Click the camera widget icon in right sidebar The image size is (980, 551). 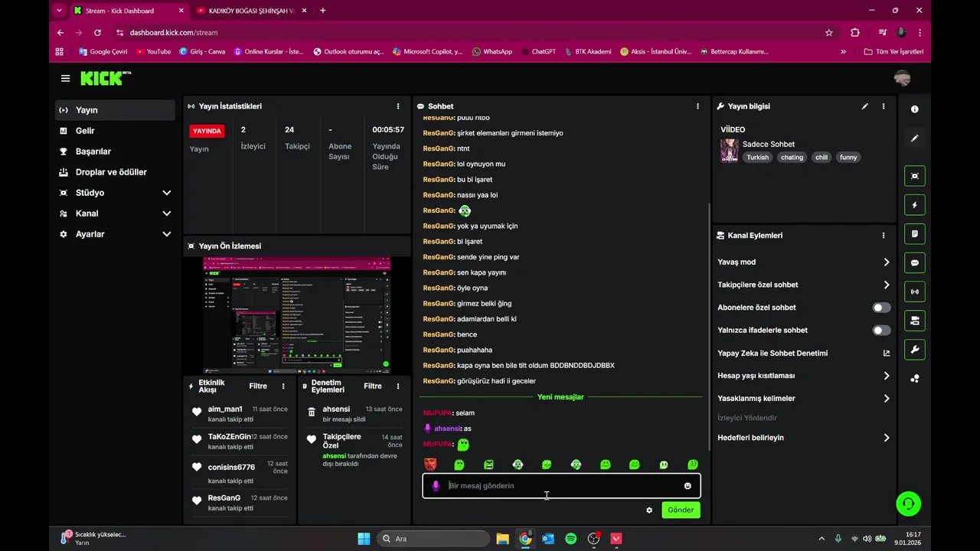click(x=914, y=321)
